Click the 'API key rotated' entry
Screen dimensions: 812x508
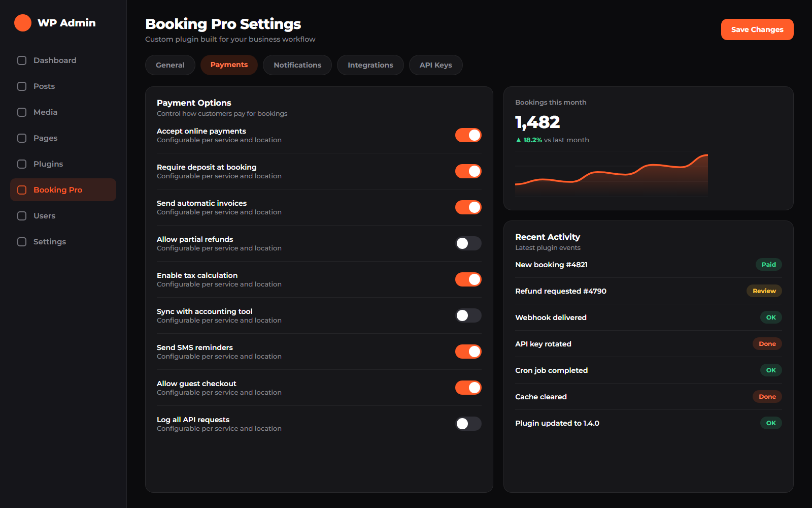pos(649,344)
